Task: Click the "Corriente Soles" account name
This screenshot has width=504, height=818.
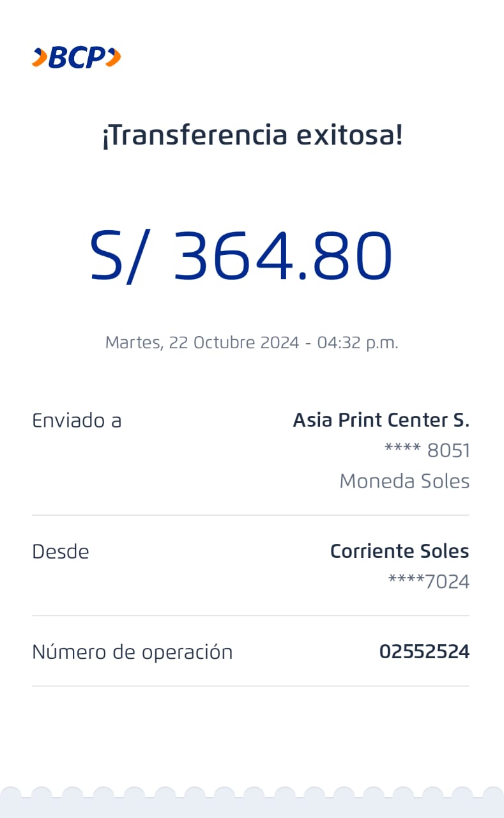Action: [x=399, y=552]
